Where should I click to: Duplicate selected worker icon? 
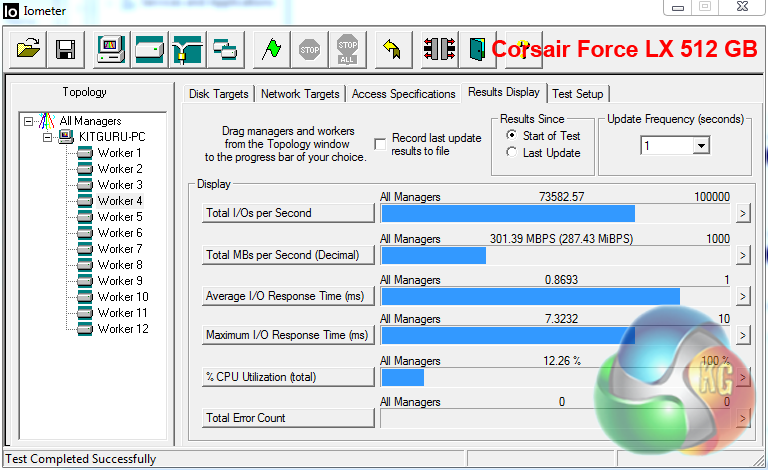click(225, 49)
